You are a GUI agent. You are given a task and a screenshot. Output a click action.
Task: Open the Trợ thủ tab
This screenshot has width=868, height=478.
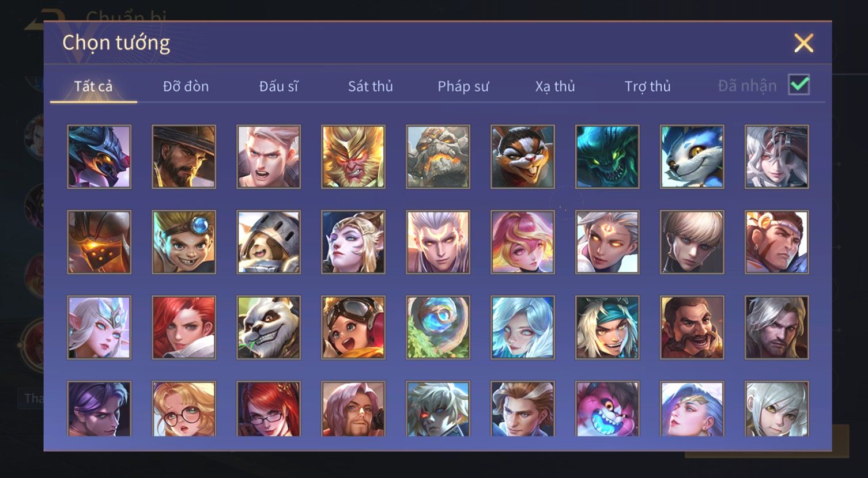point(647,86)
